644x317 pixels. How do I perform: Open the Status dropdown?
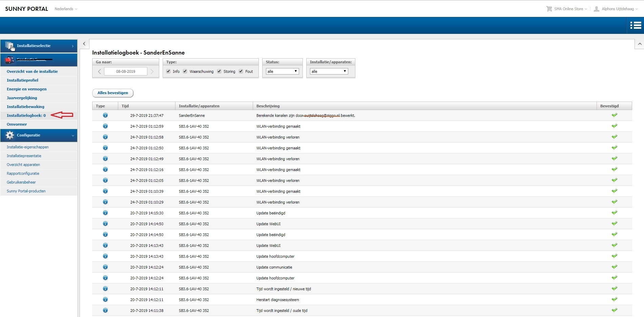pos(282,71)
